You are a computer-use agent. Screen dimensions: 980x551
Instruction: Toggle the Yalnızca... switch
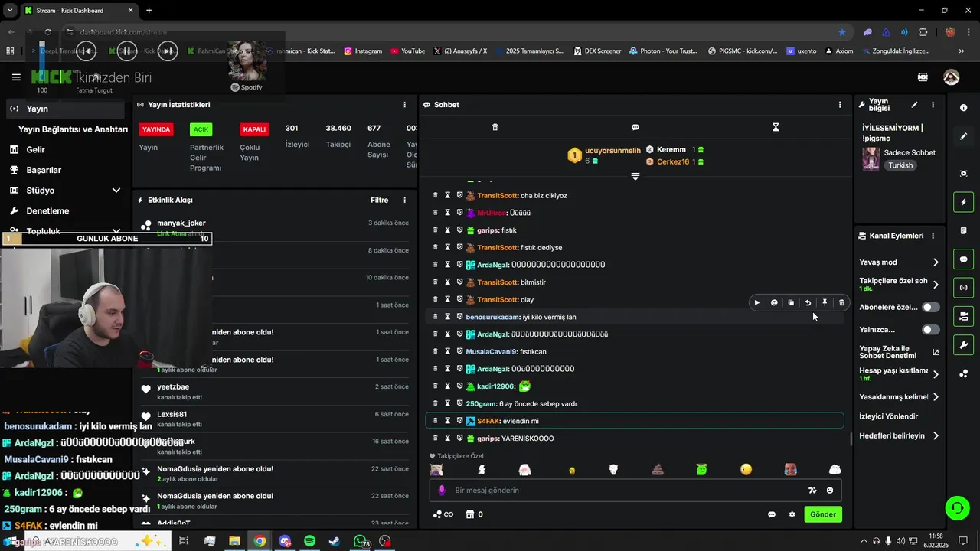coord(931,330)
